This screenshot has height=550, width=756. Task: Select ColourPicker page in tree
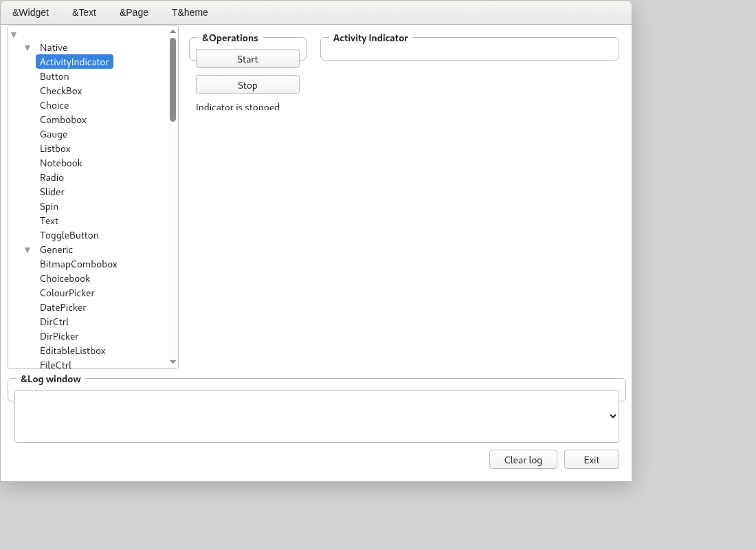click(67, 293)
